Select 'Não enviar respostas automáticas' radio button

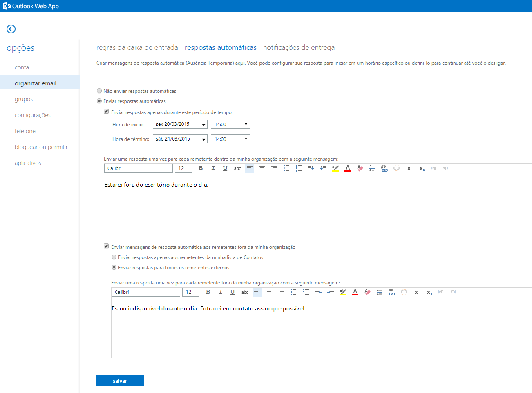tap(99, 91)
